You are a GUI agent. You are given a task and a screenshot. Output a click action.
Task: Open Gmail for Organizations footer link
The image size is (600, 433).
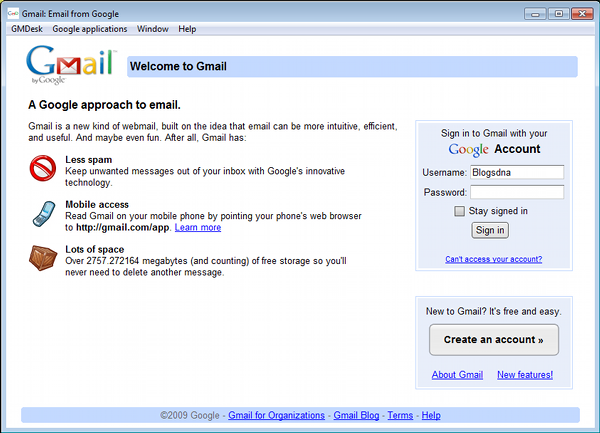(276, 415)
